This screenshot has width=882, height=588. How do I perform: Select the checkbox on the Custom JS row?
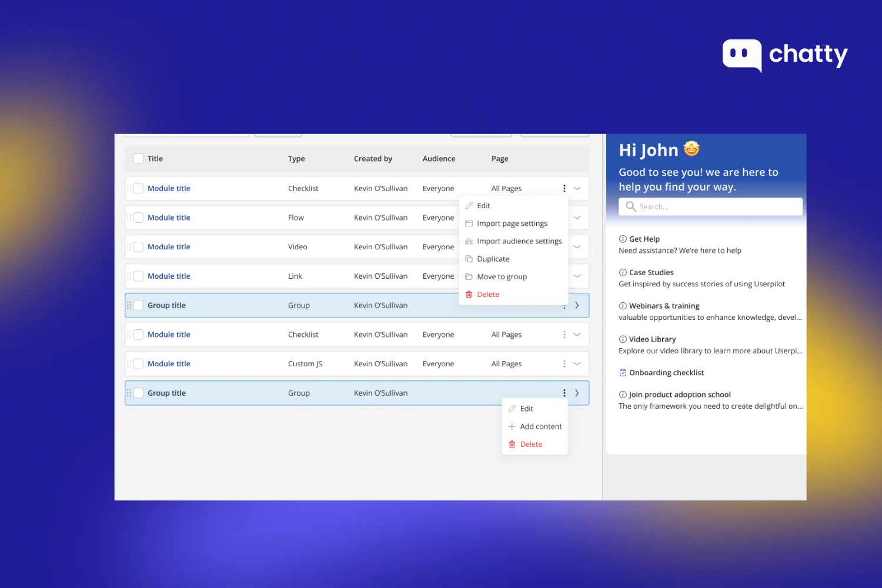[138, 364]
